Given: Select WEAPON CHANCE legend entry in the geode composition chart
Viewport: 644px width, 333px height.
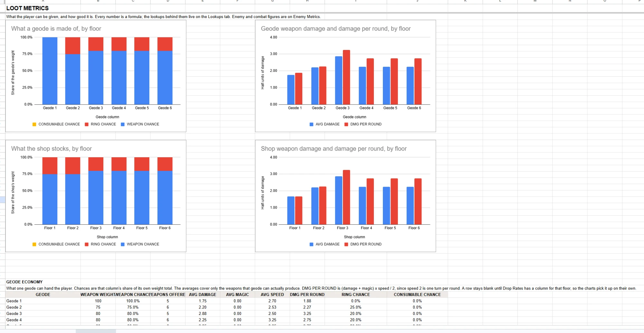Looking at the screenshot, I should click(140, 124).
